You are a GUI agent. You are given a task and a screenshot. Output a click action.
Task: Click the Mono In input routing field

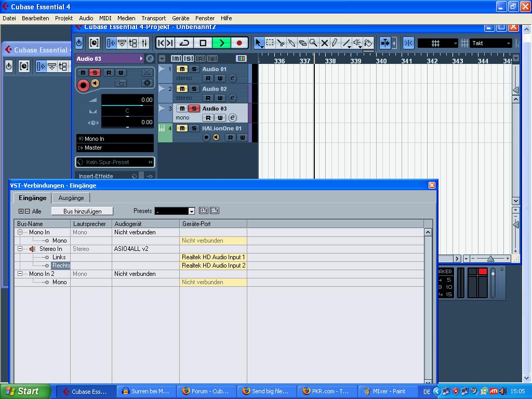tap(115, 139)
